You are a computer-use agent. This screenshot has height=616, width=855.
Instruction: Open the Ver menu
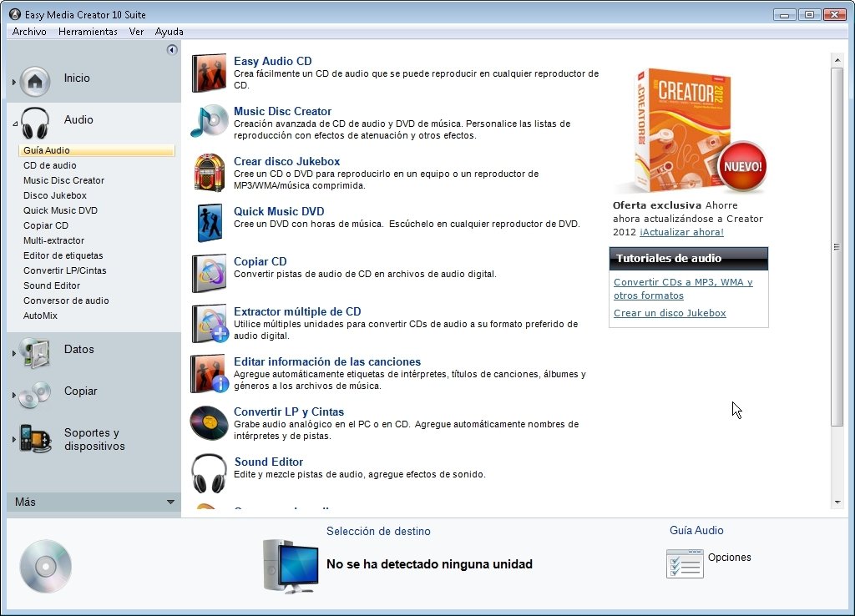coord(136,32)
